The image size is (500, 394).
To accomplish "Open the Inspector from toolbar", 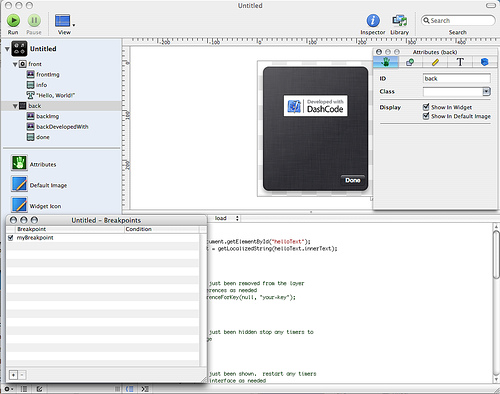I will [373, 21].
